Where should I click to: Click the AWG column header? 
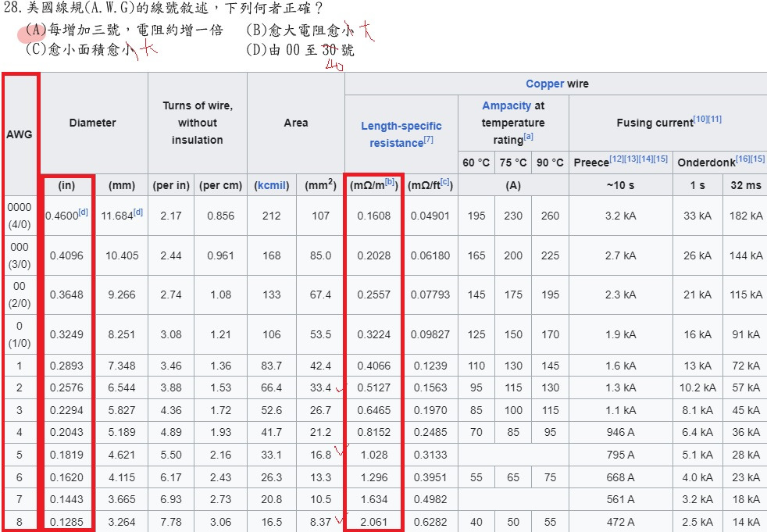[x=20, y=134]
